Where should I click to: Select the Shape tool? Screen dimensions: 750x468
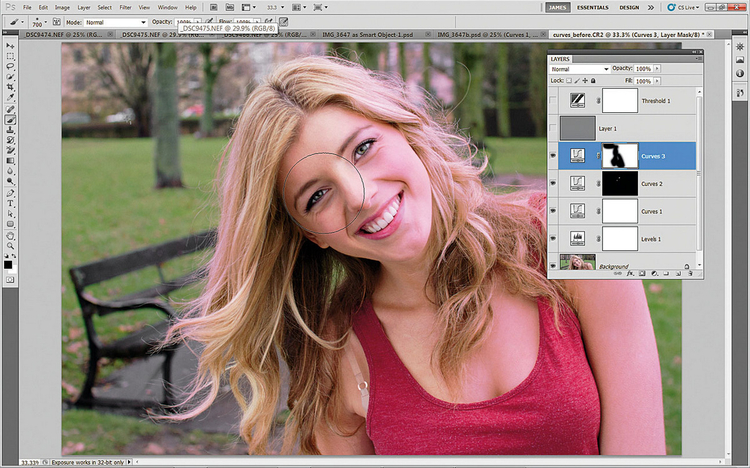10,224
